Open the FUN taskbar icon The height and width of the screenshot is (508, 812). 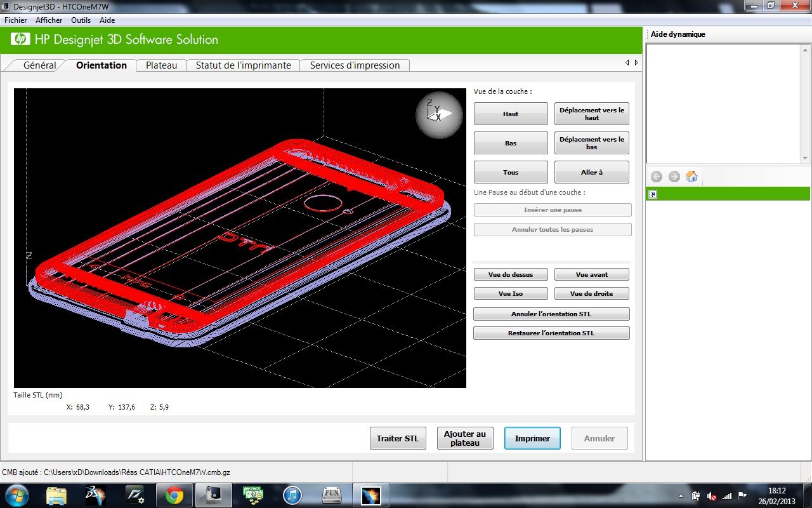click(332, 495)
